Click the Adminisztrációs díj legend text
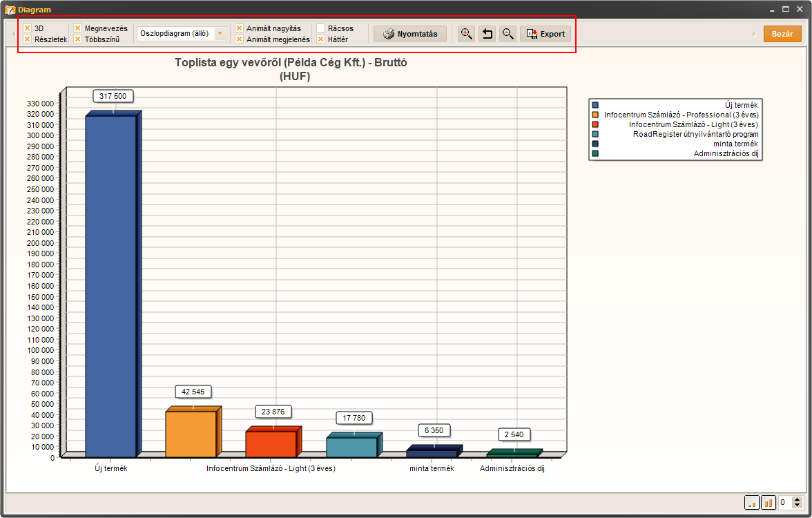Viewport: 812px width, 518px height. click(x=726, y=153)
